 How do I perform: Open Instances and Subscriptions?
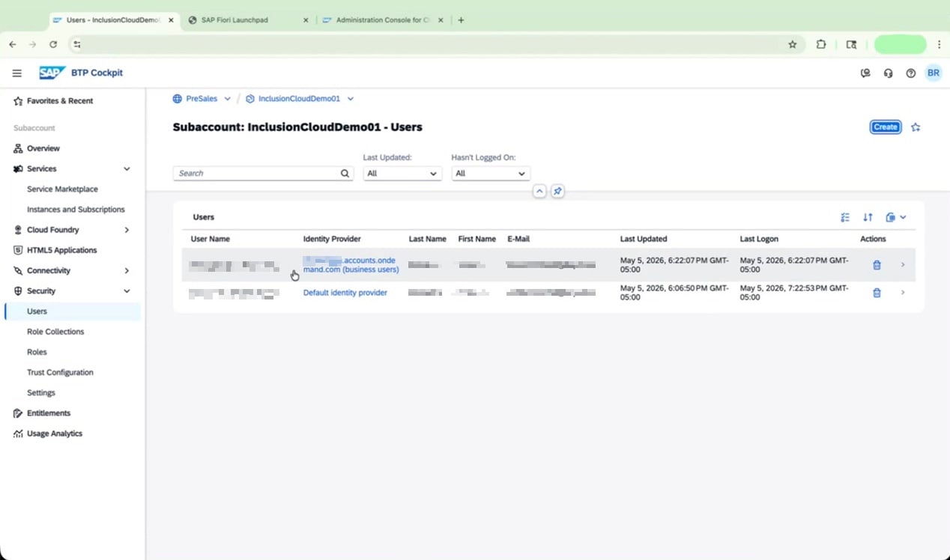pyautogui.click(x=76, y=210)
